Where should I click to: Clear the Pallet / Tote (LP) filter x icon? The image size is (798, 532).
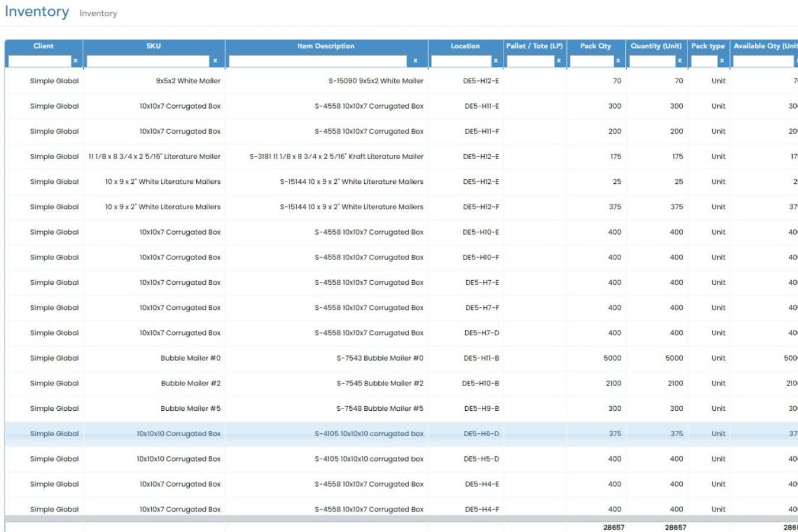click(x=559, y=60)
